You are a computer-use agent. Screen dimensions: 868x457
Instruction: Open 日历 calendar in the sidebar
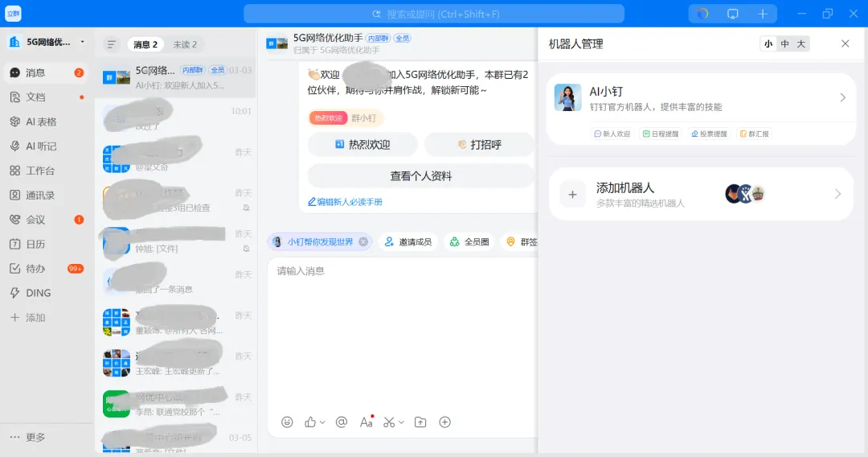45,244
